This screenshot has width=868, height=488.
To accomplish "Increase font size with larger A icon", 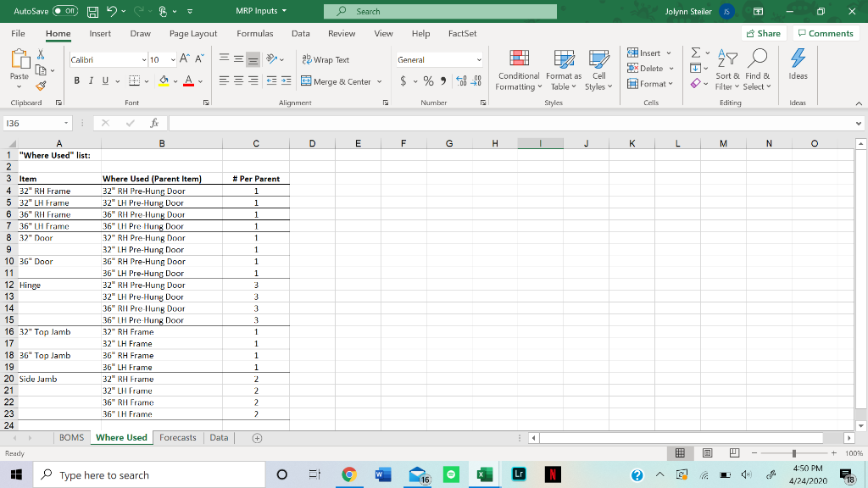I will point(185,59).
